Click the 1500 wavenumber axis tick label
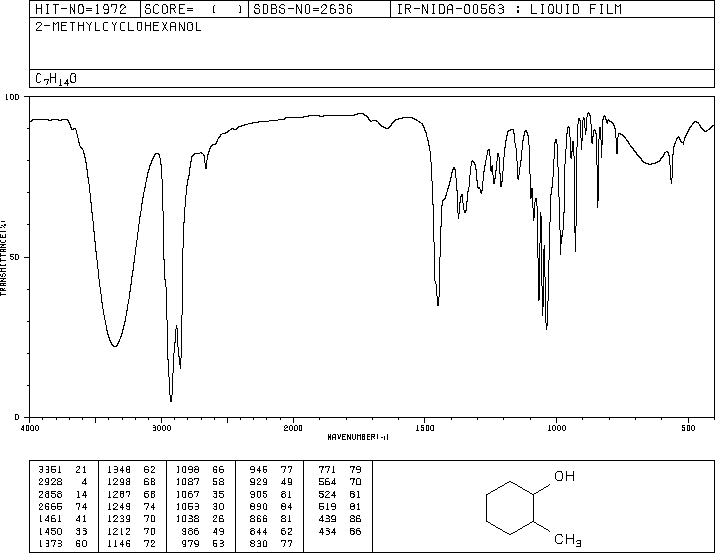 (425, 428)
